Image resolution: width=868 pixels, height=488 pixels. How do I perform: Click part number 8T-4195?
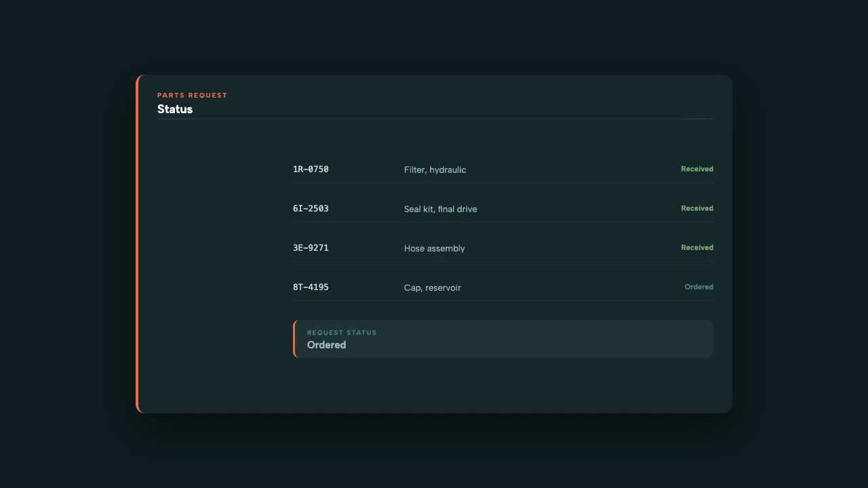click(311, 287)
